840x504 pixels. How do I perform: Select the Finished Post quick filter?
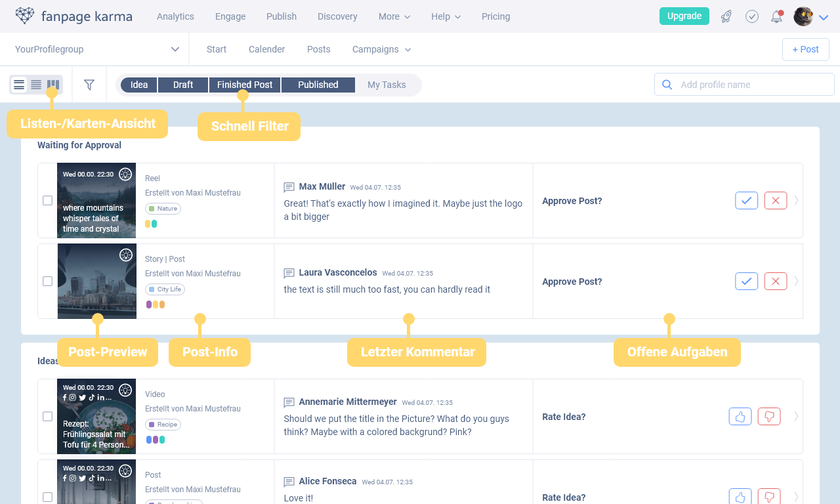pos(244,85)
